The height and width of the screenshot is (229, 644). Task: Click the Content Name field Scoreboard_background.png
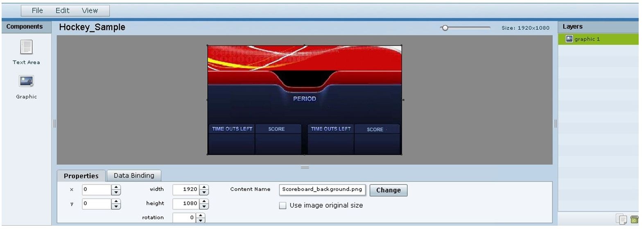[322, 190]
